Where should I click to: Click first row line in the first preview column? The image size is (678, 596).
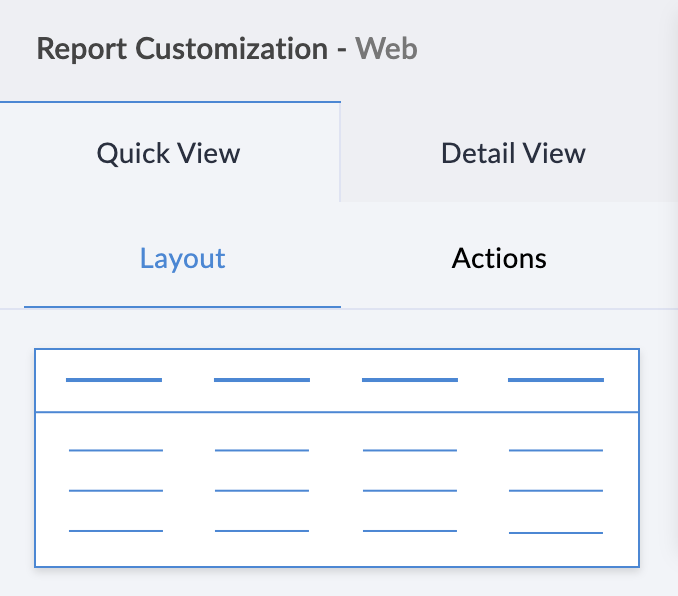click(x=116, y=451)
